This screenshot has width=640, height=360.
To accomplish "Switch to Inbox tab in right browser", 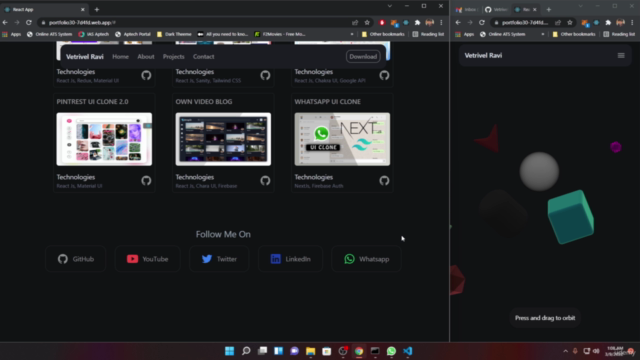I will [x=467, y=9].
